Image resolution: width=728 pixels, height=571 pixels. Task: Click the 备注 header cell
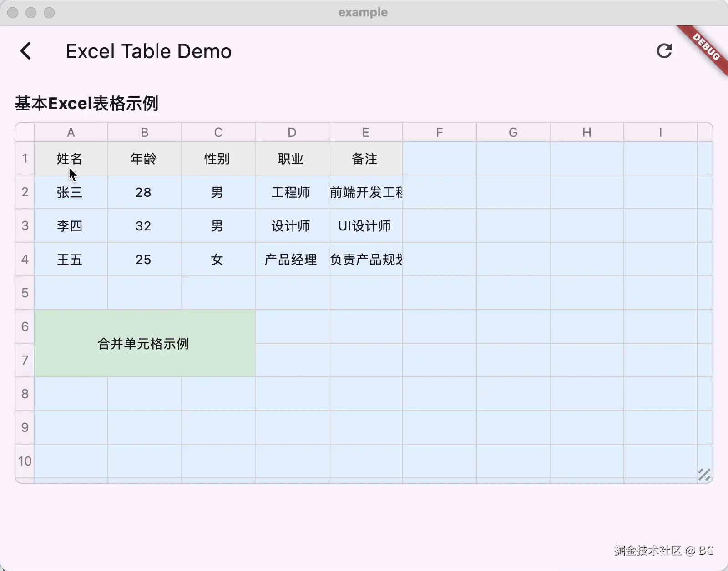point(366,158)
